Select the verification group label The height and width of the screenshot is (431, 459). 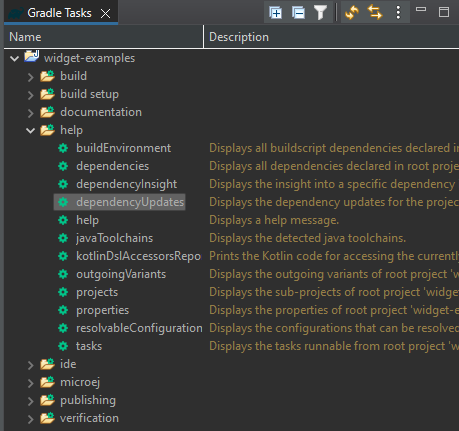89,418
